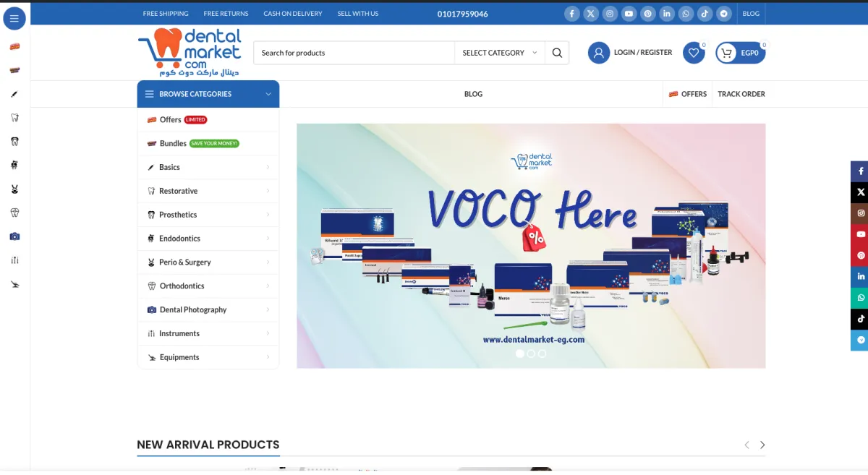Click Pinterest on the floating side bar

859,255
